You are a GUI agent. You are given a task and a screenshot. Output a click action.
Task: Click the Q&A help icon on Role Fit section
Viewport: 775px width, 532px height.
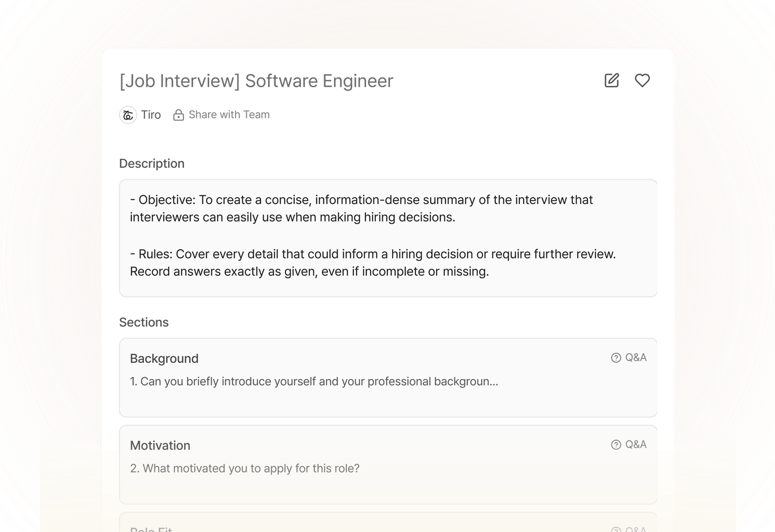(615, 529)
